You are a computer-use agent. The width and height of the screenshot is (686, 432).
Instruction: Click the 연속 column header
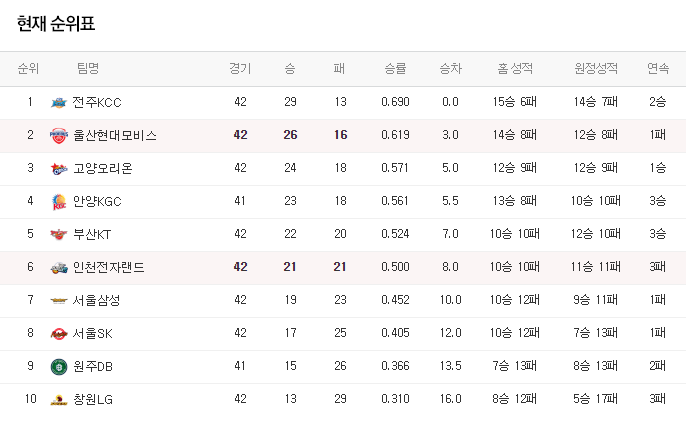658,69
